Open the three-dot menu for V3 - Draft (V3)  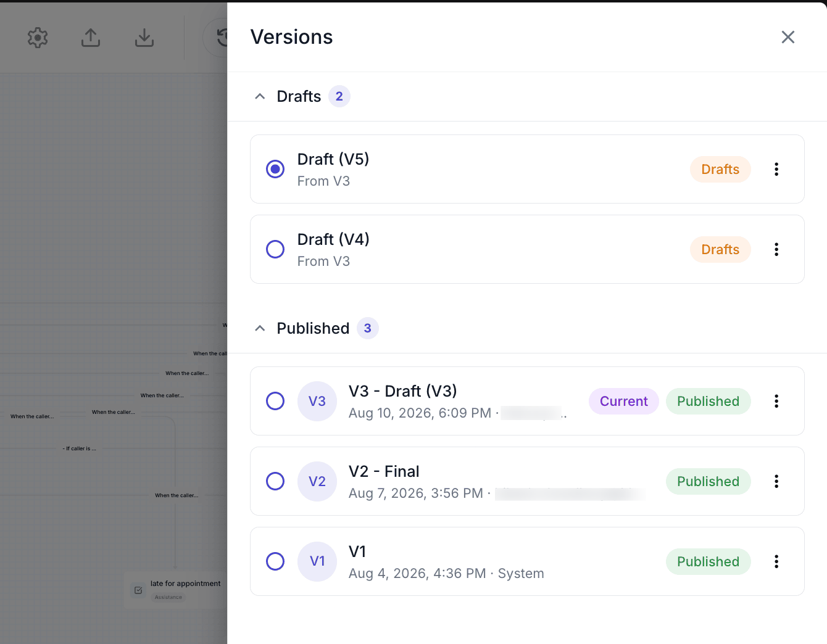click(x=776, y=401)
